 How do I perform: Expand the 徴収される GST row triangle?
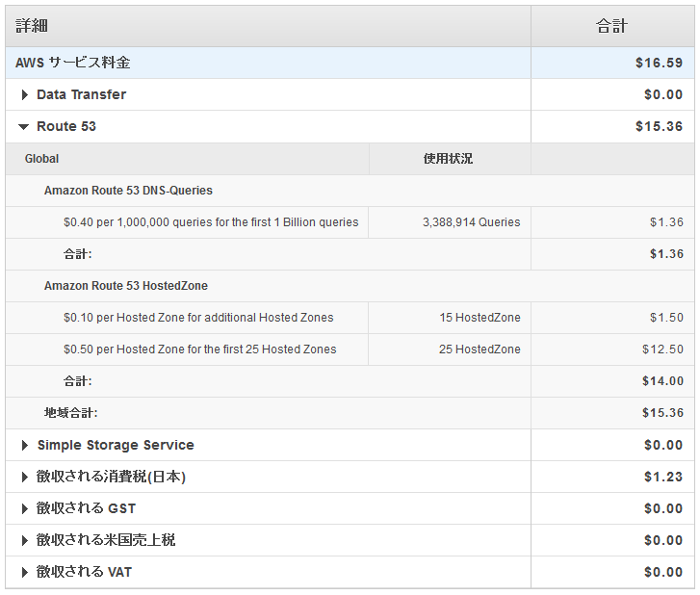pos(25,509)
